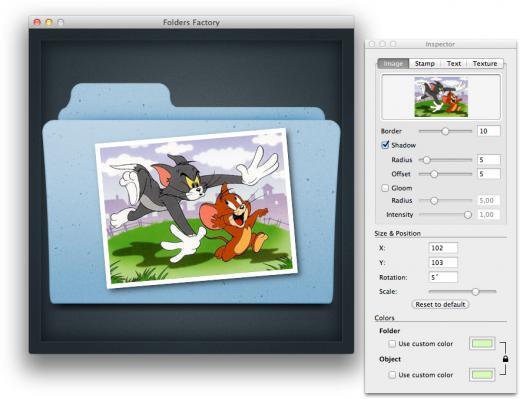Check Use custom color under Folder
The width and height of the screenshot is (520, 399).
392,343
